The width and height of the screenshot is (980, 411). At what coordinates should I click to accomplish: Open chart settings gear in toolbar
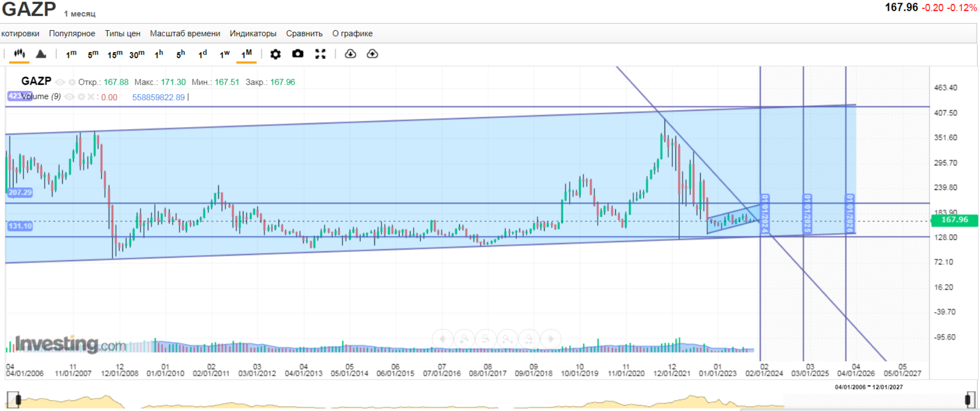click(x=275, y=54)
